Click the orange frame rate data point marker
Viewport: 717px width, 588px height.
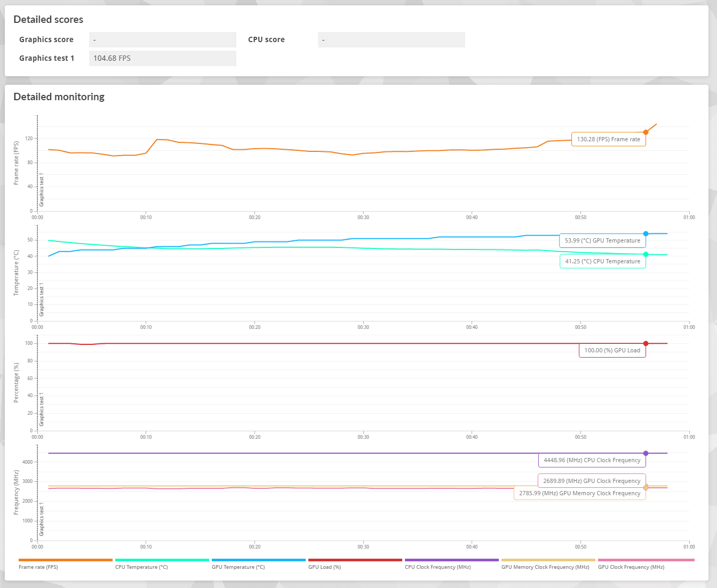pos(646,132)
